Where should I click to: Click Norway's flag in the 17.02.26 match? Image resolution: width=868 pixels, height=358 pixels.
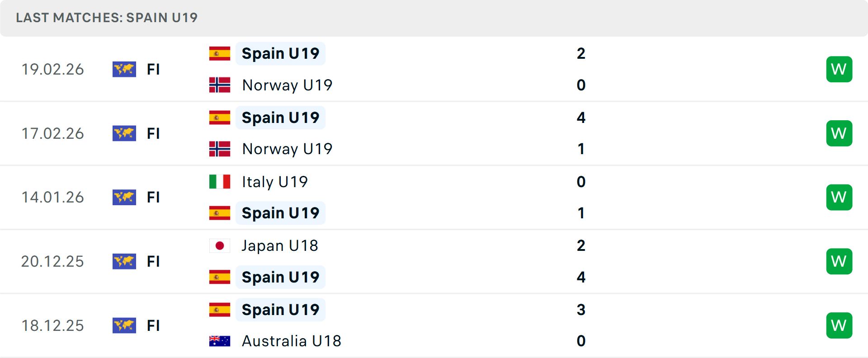pyautogui.click(x=220, y=149)
